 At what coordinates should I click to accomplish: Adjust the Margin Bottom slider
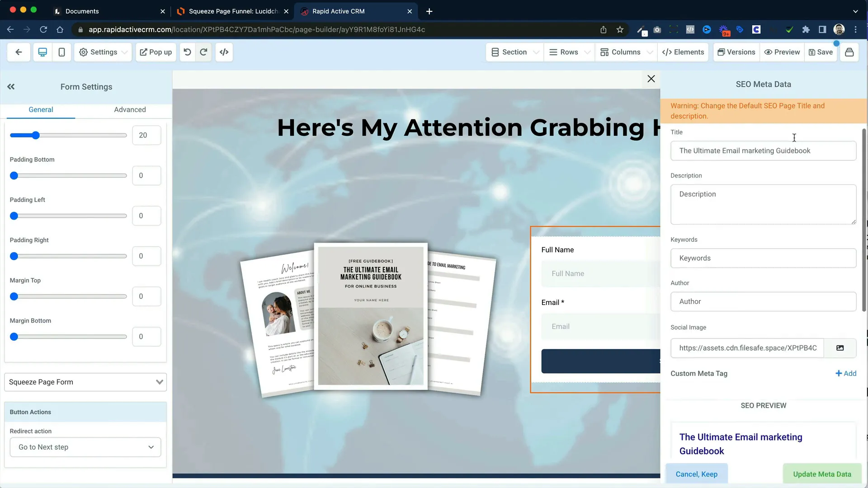(68, 337)
